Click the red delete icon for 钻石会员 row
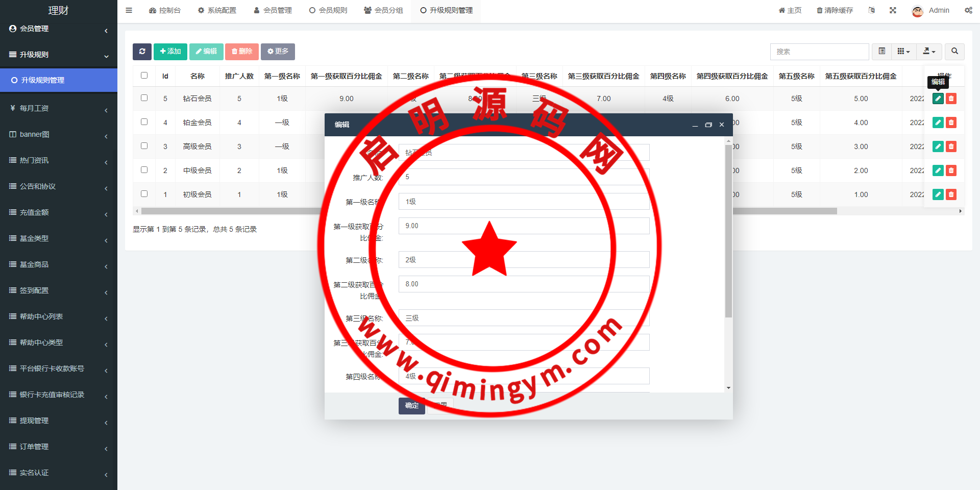The height and width of the screenshot is (490, 980). [951, 99]
